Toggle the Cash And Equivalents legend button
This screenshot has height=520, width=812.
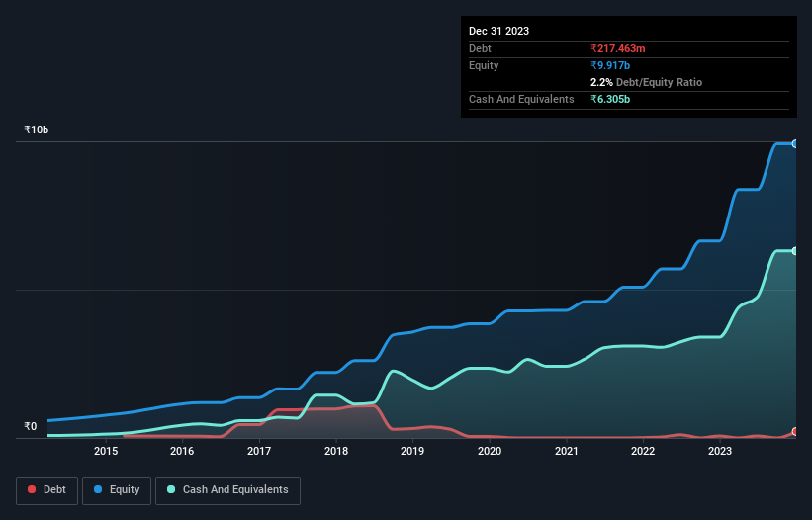[227, 490]
